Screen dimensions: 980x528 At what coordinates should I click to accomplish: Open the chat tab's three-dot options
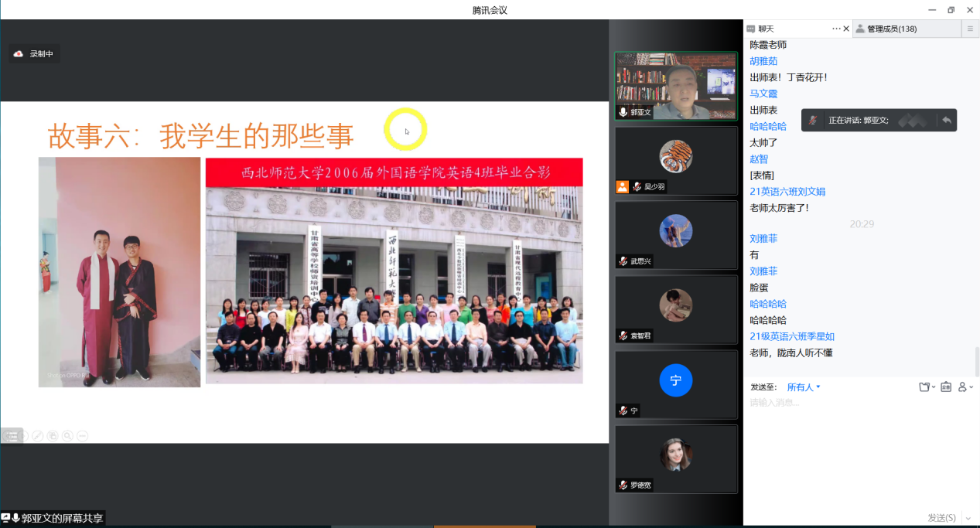point(835,29)
